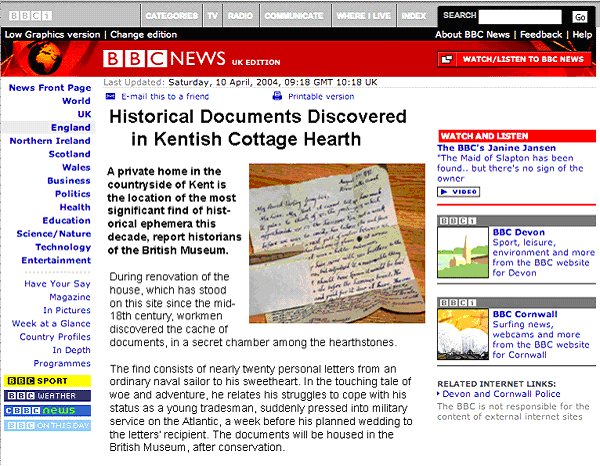
Task: Open the Programmes link
Action: (x=62, y=363)
